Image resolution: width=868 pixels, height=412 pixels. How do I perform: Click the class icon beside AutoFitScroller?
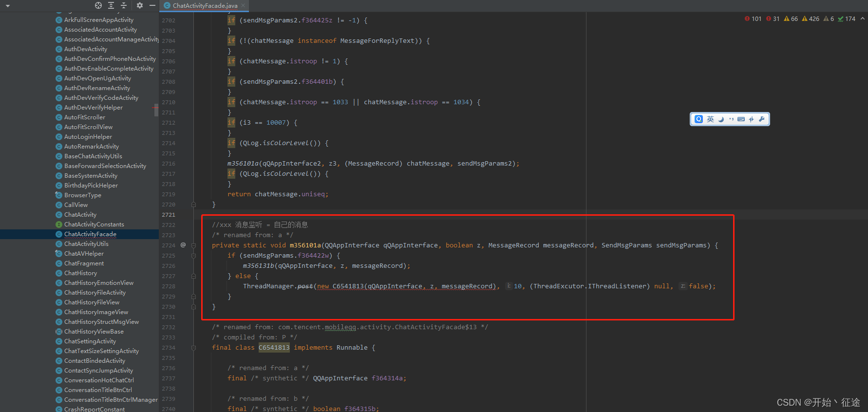pyautogui.click(x=59, y=117)
